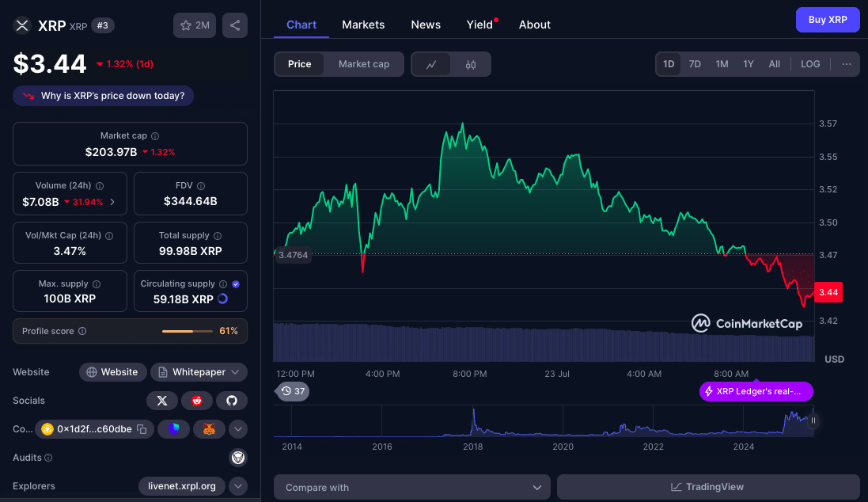Click the MetaMask fox icon
The image size is (868, 502).
click(209, 429)
